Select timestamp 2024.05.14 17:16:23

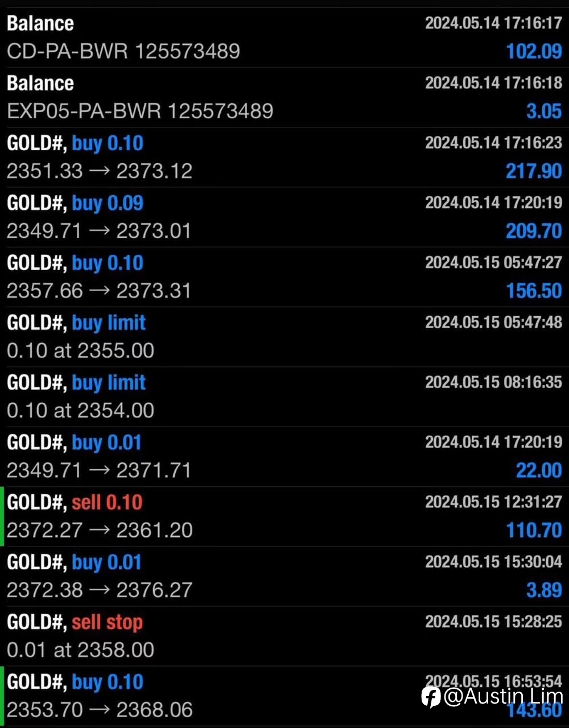click(493, 142)
